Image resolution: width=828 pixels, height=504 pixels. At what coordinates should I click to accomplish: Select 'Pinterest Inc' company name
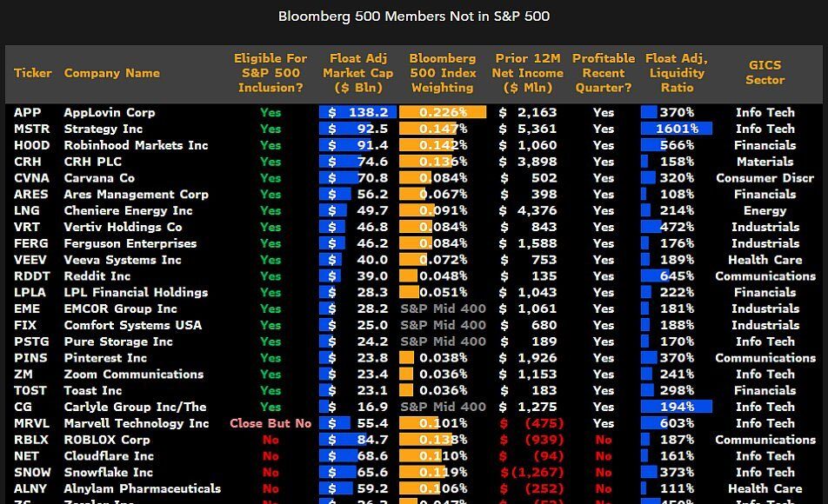click(105, 358)
